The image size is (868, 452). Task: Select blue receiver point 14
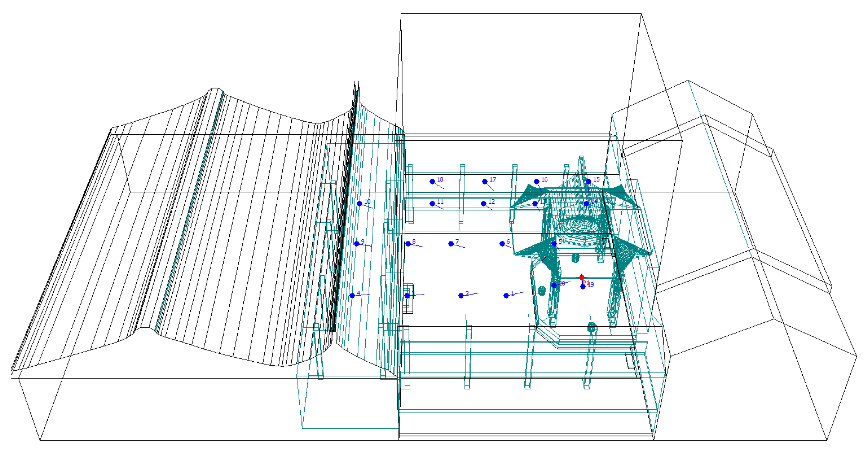[586, 203]
